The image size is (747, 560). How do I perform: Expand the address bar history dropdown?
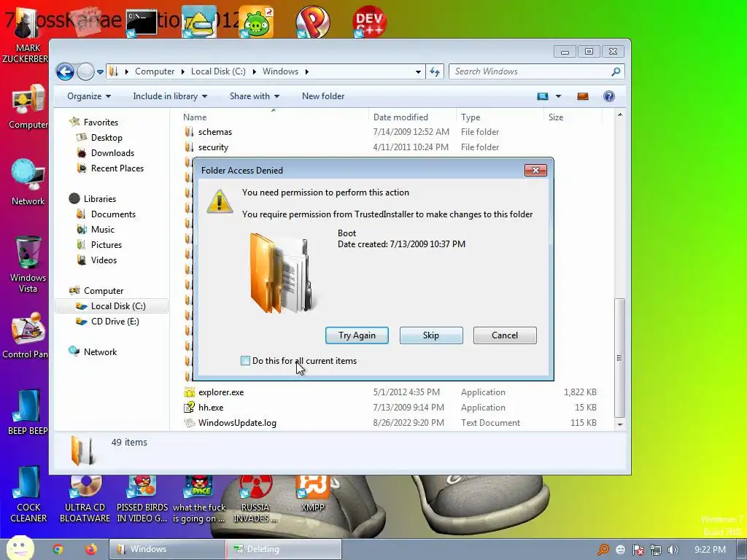pos(418,72)
